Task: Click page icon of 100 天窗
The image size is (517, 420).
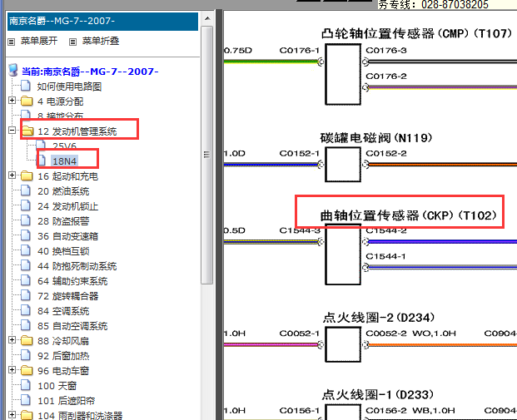Action: pyautogui.click(x=26, y=385)
